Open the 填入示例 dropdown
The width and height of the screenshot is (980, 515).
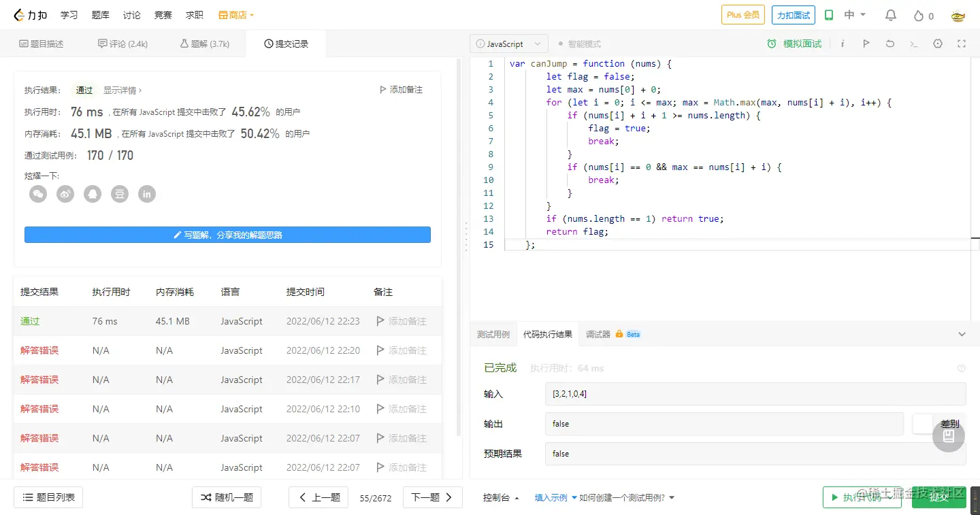[555, 497]
